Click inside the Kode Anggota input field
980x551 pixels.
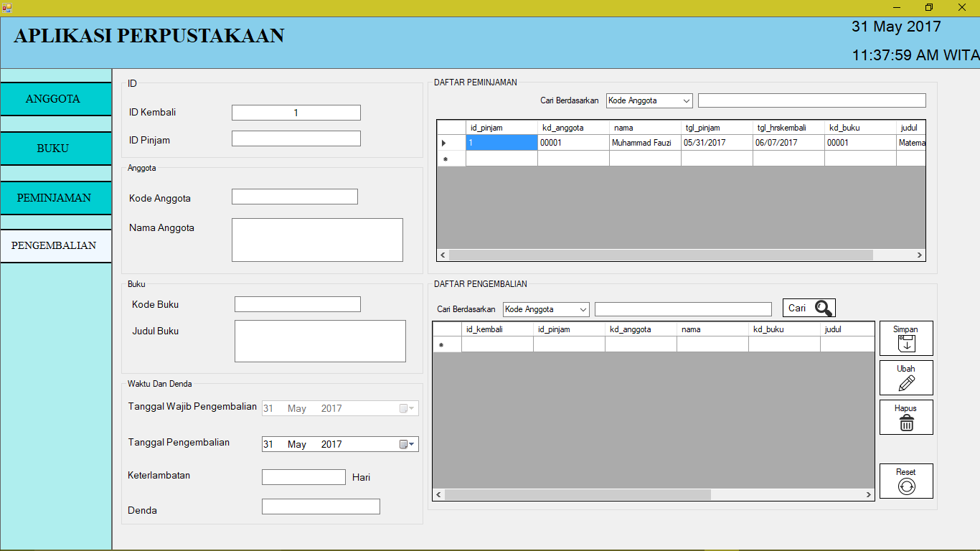[x=294, y=196]
